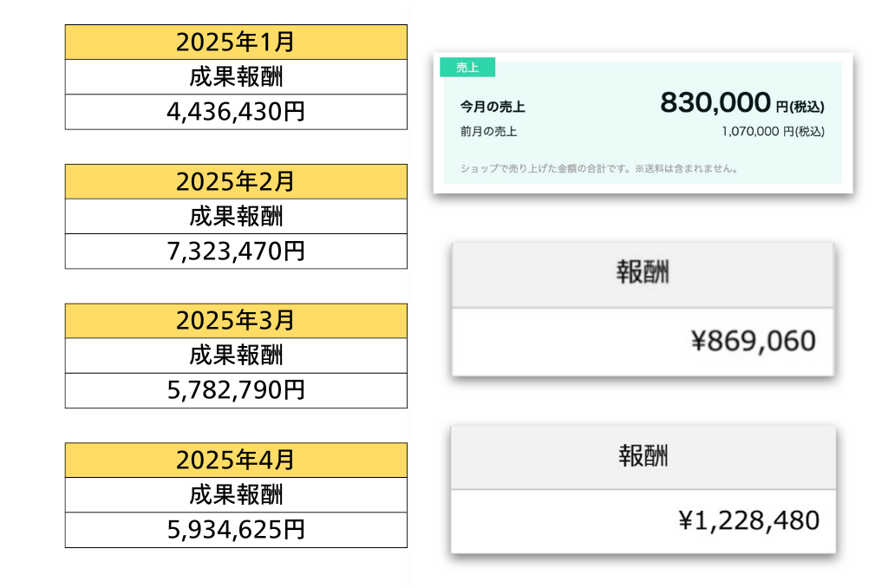The width and height of the screenshot is (888, 588).
Task: Click 成果報酬 cell under 2025年2月
Action: (236, 217)
